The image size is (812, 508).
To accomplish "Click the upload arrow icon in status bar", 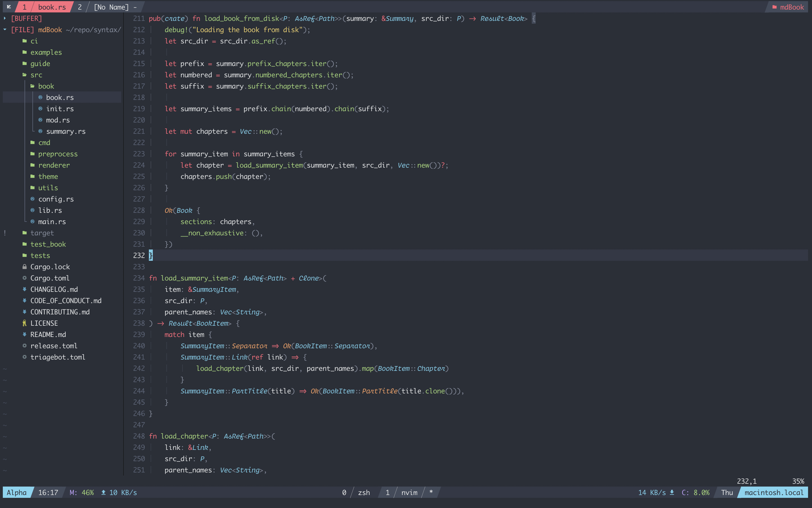I will pyautogui.click(x=103, y=492).
